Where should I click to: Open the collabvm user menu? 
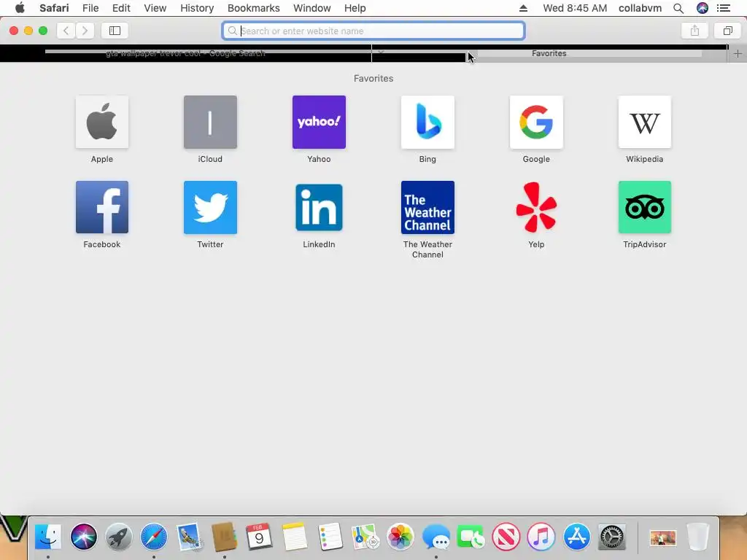click(x=640, y=8)
